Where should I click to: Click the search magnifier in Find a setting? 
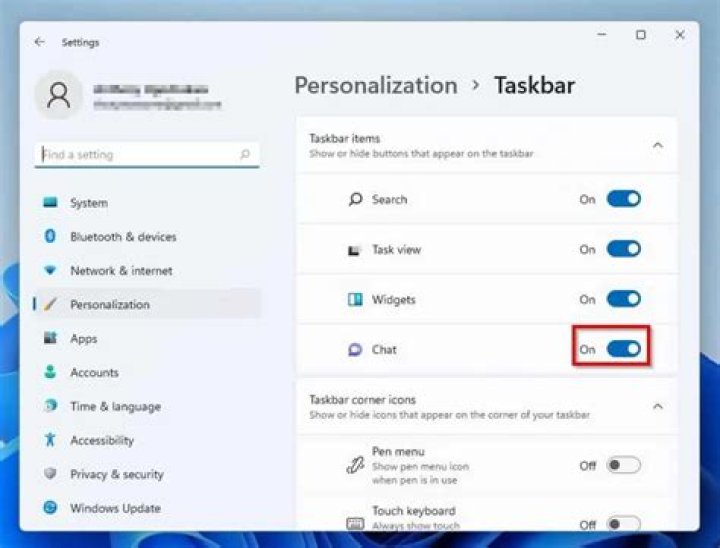245,154
